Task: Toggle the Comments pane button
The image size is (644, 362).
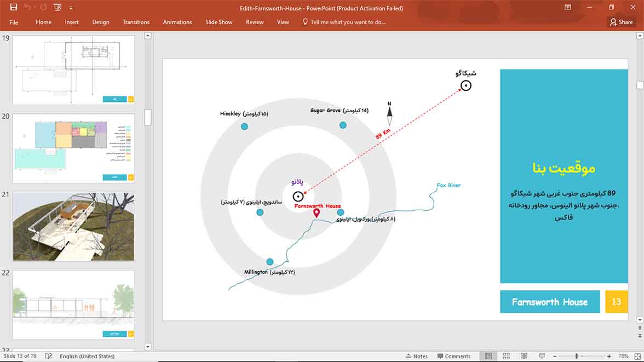Action: point(453,356)
